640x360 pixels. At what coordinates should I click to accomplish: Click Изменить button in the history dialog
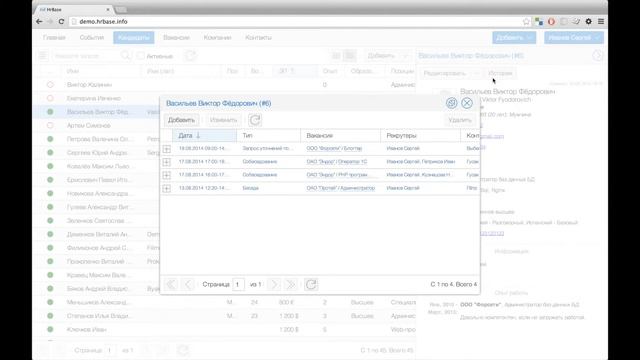(x=223, y=120)
